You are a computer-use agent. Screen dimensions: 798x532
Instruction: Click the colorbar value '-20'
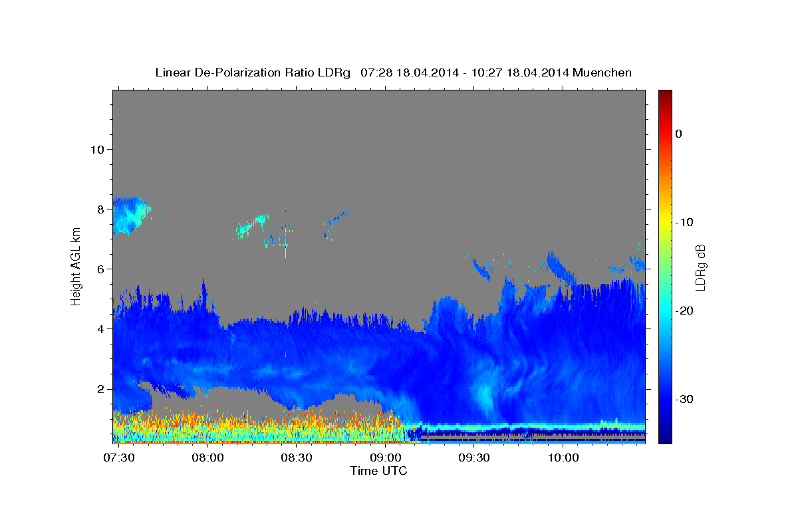tap(684, 311)
